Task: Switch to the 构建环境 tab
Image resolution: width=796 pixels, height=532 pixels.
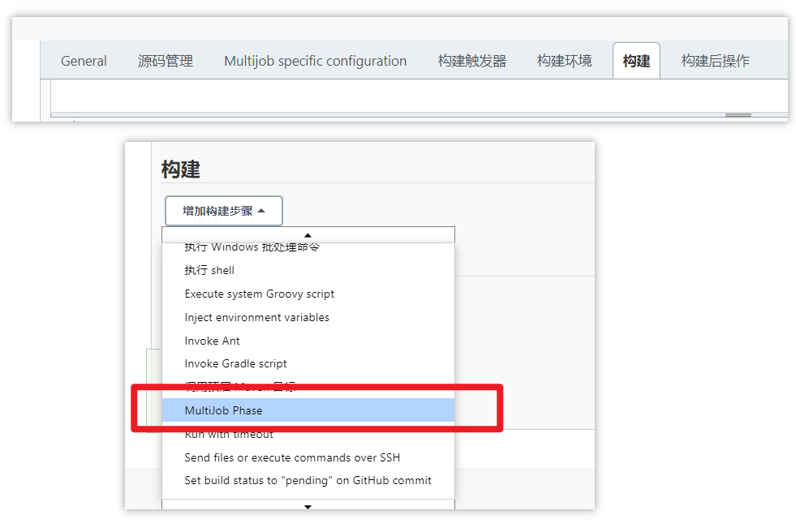Action: [x=564, y=60]
